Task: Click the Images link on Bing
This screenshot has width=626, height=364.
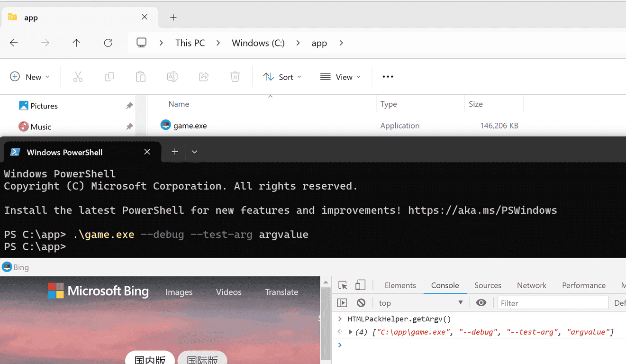Action: pos(179,292)
